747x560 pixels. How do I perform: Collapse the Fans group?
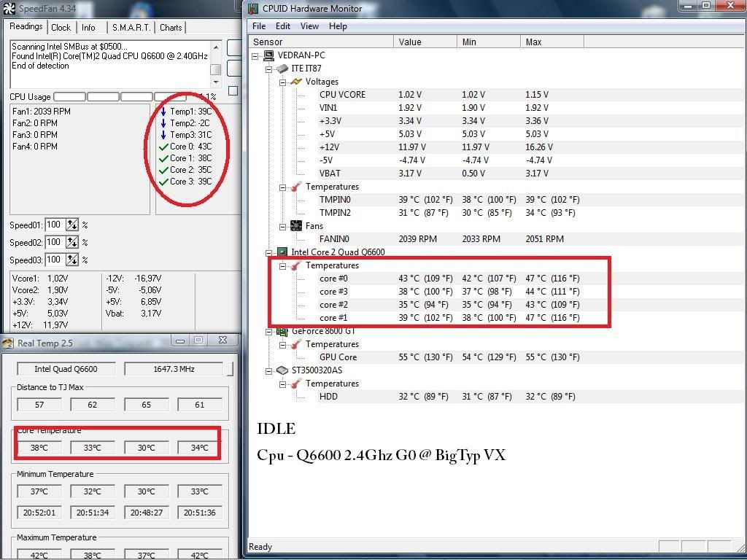pyautogui.click(x=282, y=227)
